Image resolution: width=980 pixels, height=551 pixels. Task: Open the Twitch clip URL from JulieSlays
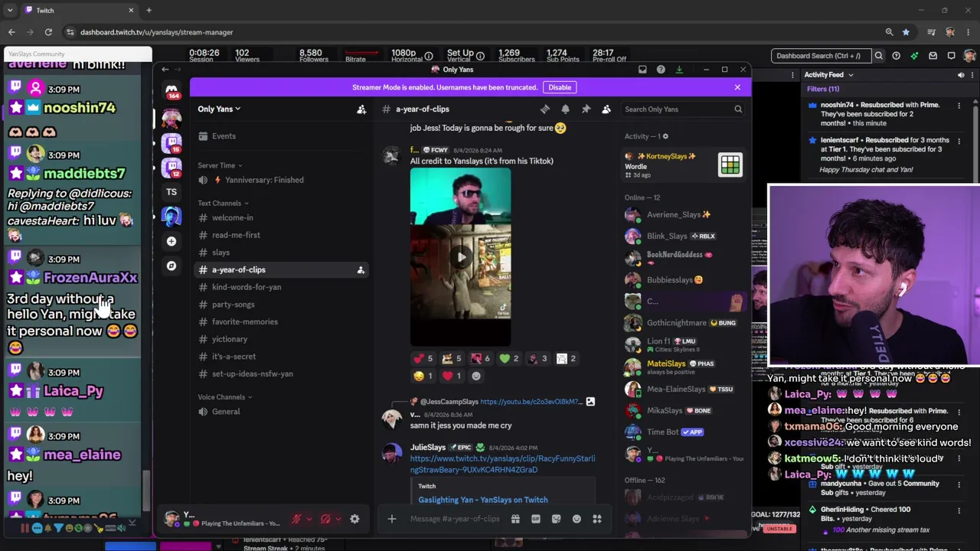pos(502,464)
